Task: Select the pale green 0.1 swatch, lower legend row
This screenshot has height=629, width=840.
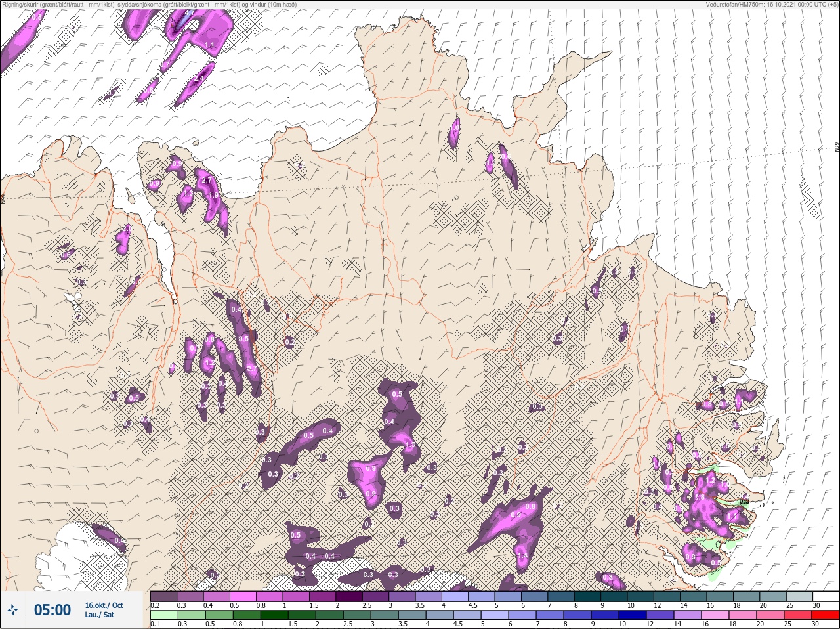Action: click(163, 615)
